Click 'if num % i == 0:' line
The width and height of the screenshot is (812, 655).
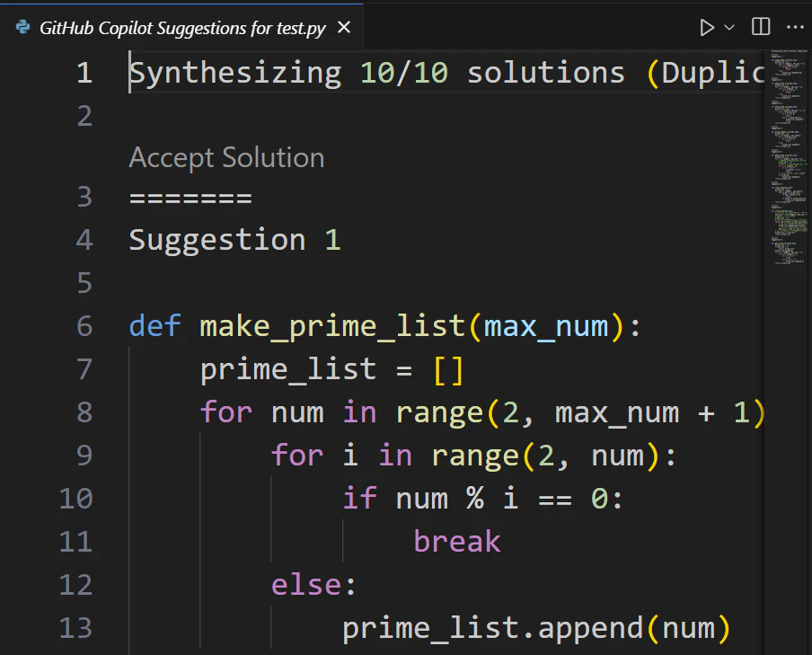coord(482,499)
